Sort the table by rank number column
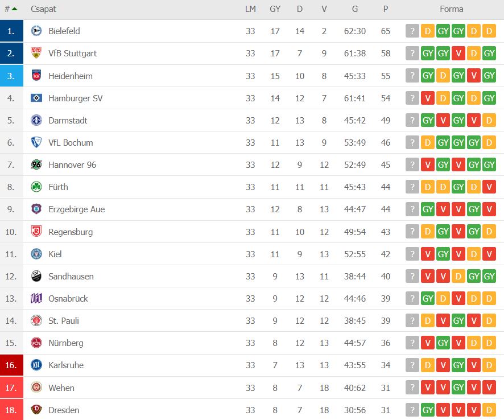The width and height of the screenshot is (504, 420). 10,9
